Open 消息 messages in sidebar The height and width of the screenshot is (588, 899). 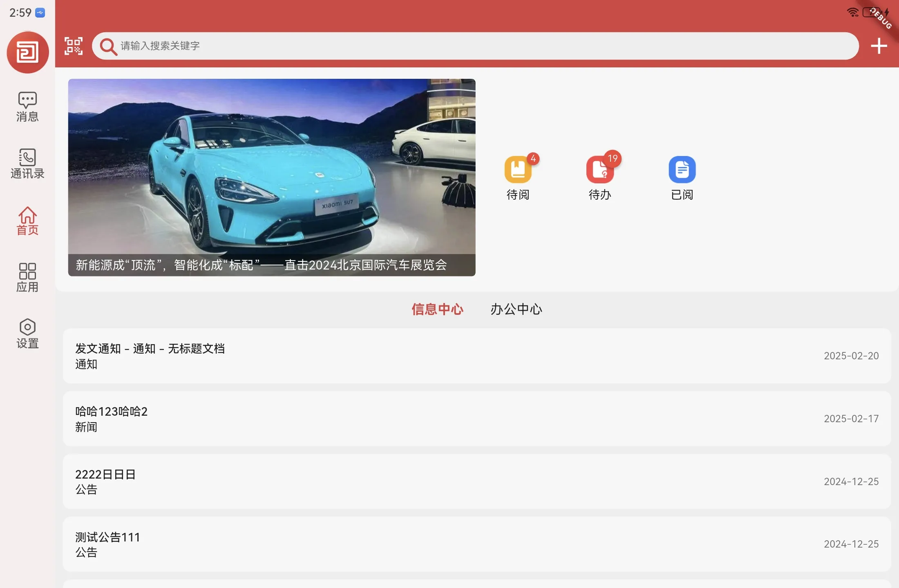pyautogui.click(x=27, y=107)
